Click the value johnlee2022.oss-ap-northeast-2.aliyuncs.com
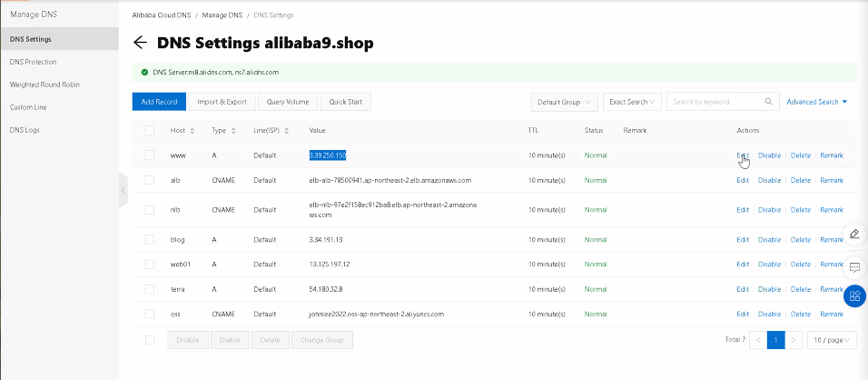Image resolution: width=868 pixels, height=380 pixels. point(377,314)
